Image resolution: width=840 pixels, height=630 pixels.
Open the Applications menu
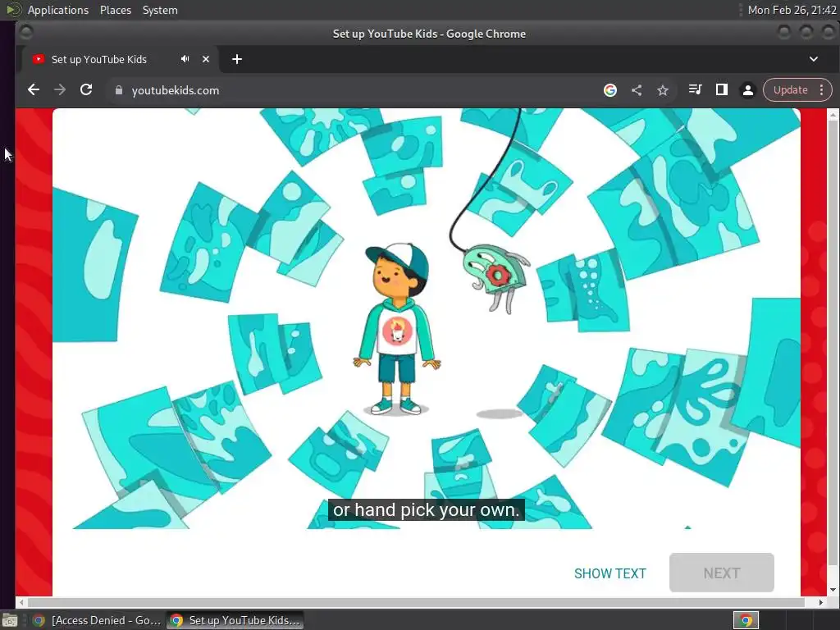(58, 10)
